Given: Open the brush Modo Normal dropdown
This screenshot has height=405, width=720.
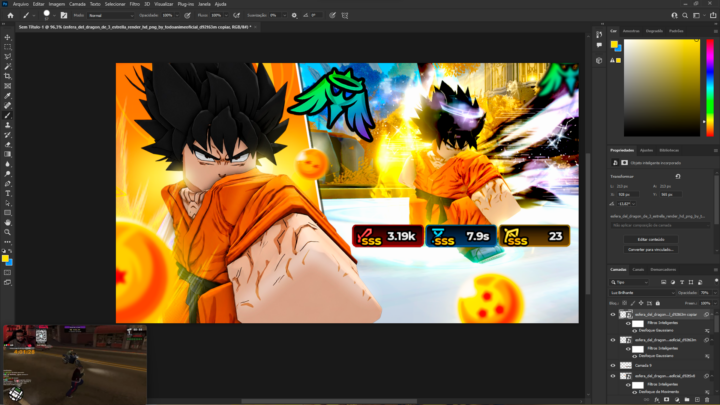Looking at the screenshot, I should (x=111, y=15).
